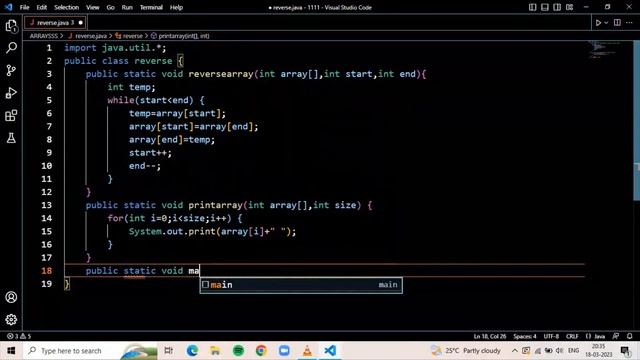Open the Extensions view
The image size is (640, 360).
pos(11,116)
